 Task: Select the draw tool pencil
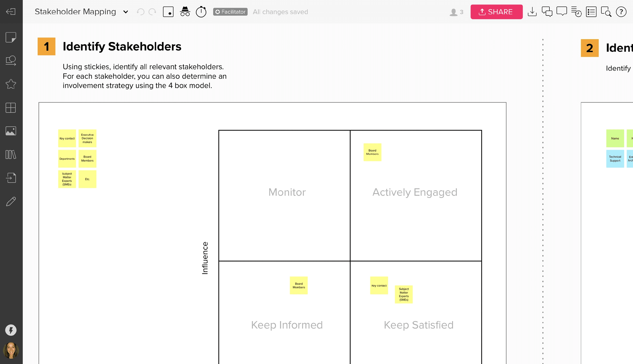(x=11, y=202)
